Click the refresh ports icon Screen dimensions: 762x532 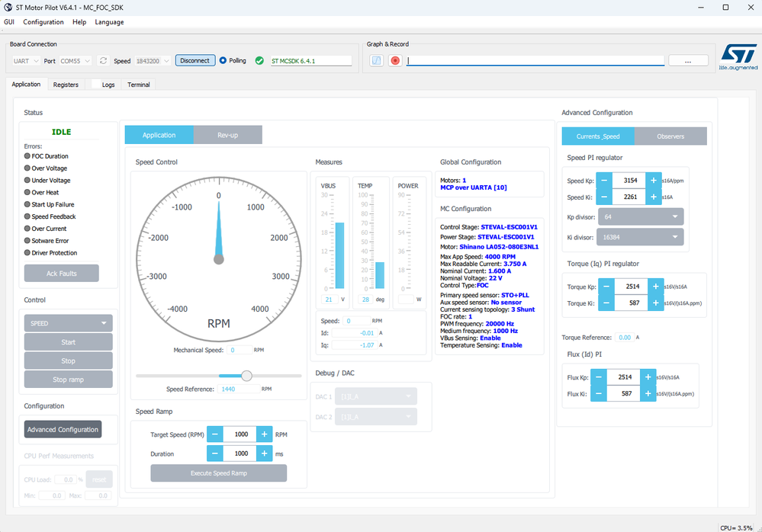(x=103, y=61)
